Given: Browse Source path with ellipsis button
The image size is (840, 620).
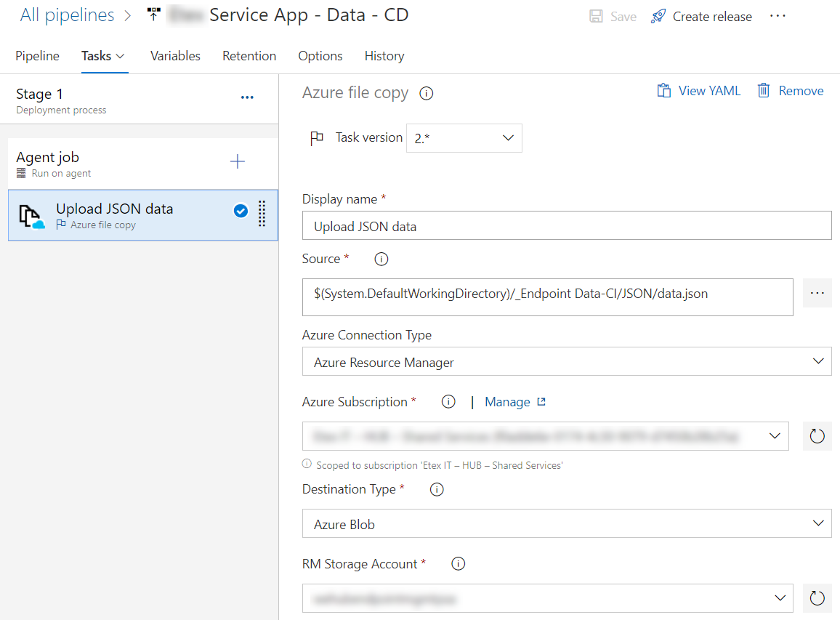Looking at the screenshot, I should click(817, 293).
